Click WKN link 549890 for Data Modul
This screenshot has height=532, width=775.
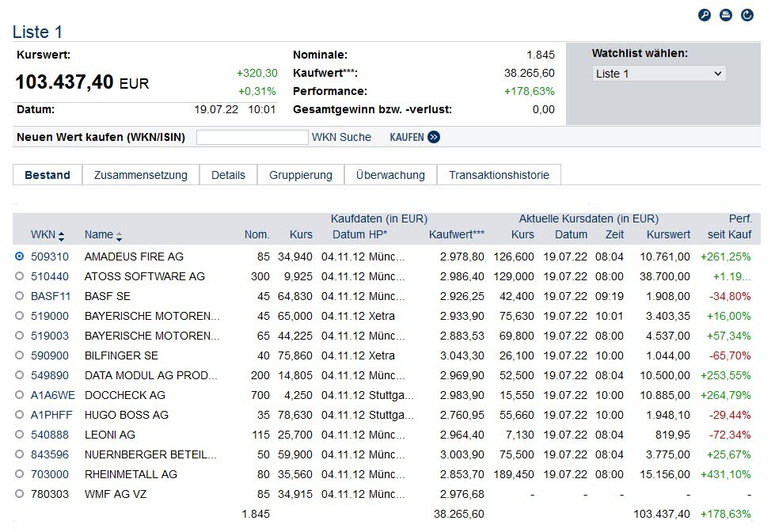click(x=50, y=375)
